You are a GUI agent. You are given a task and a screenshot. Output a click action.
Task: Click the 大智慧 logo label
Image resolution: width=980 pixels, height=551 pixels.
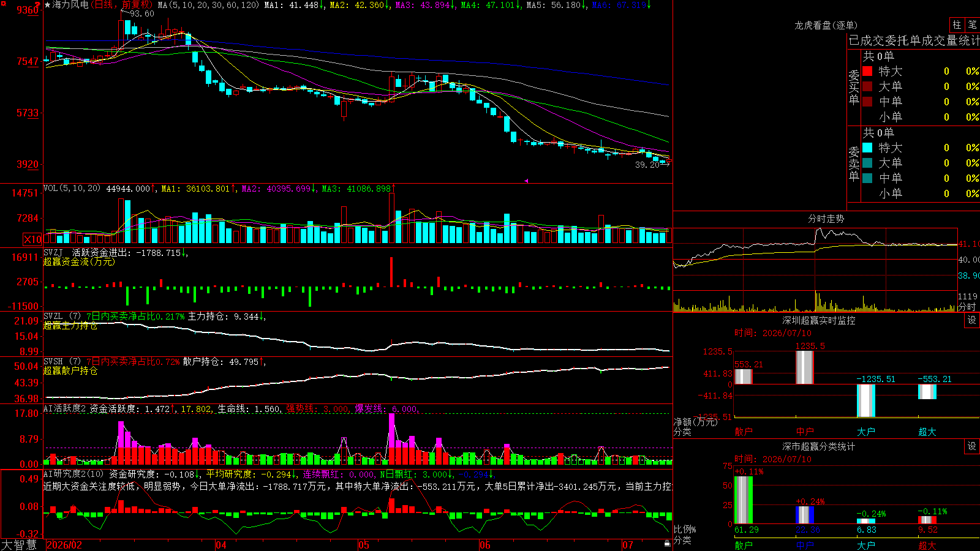[x=19, y=545]
